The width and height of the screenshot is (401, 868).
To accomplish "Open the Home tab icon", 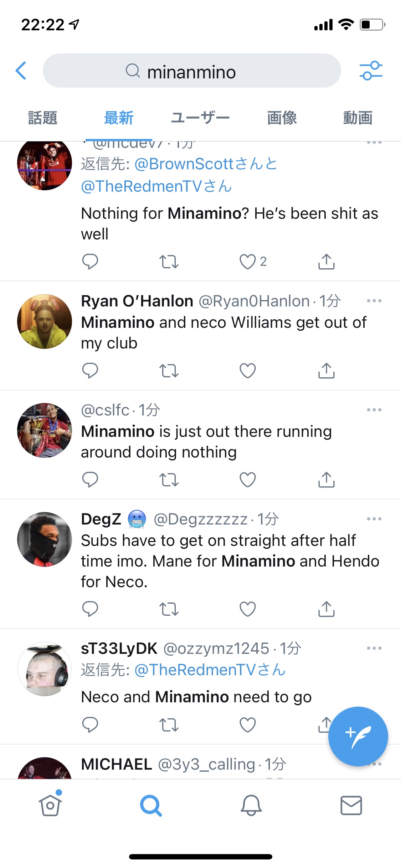I will point(50,805).
